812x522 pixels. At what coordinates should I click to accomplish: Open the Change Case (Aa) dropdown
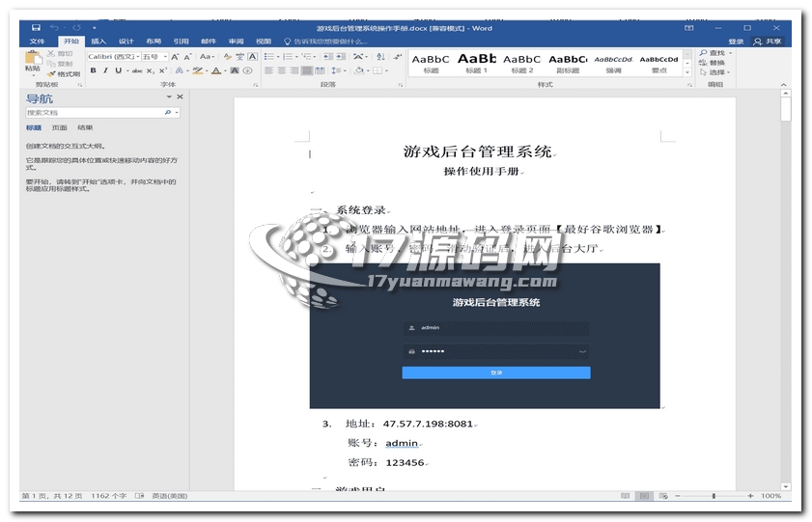coord(208,56)
